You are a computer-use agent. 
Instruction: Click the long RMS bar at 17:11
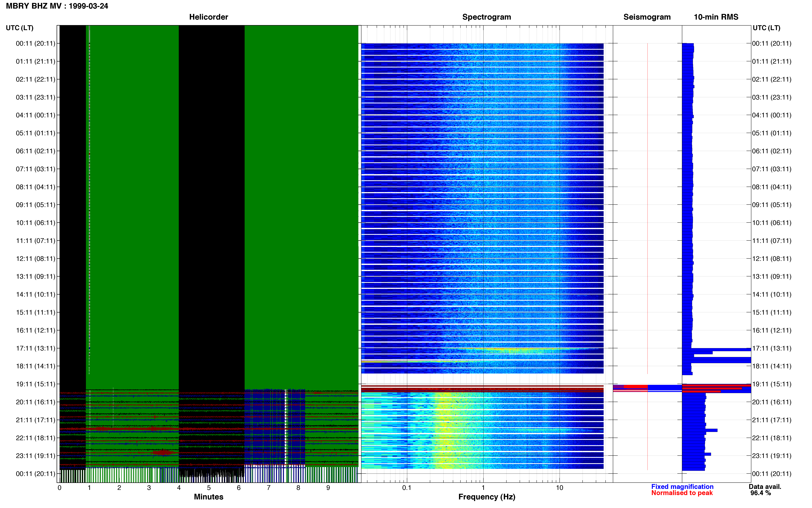point(717,350)
